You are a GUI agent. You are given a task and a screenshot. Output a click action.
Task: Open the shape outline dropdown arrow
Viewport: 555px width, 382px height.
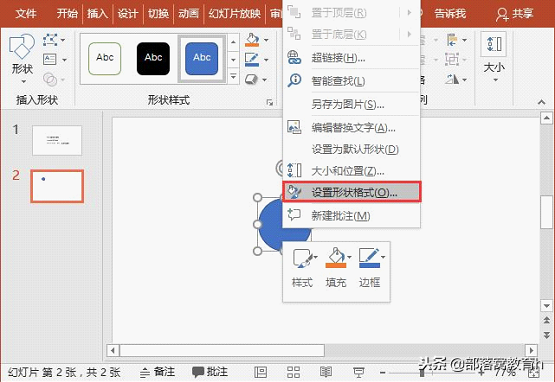(266, 60)
